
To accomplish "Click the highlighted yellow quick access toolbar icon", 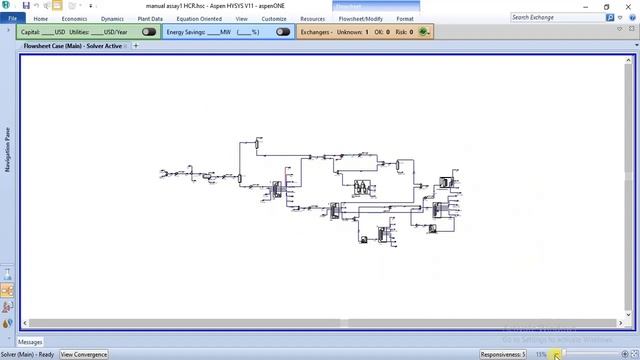I will tap(57, 5).
